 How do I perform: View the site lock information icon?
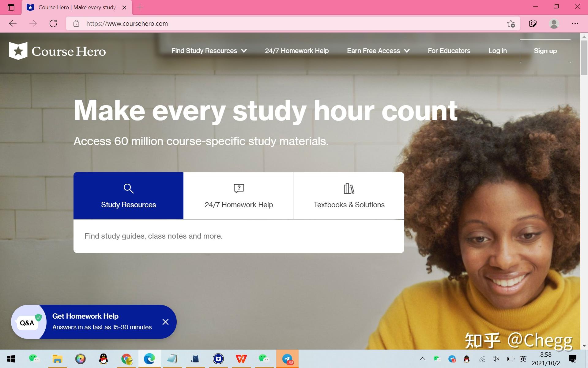[x=76, y=24]
